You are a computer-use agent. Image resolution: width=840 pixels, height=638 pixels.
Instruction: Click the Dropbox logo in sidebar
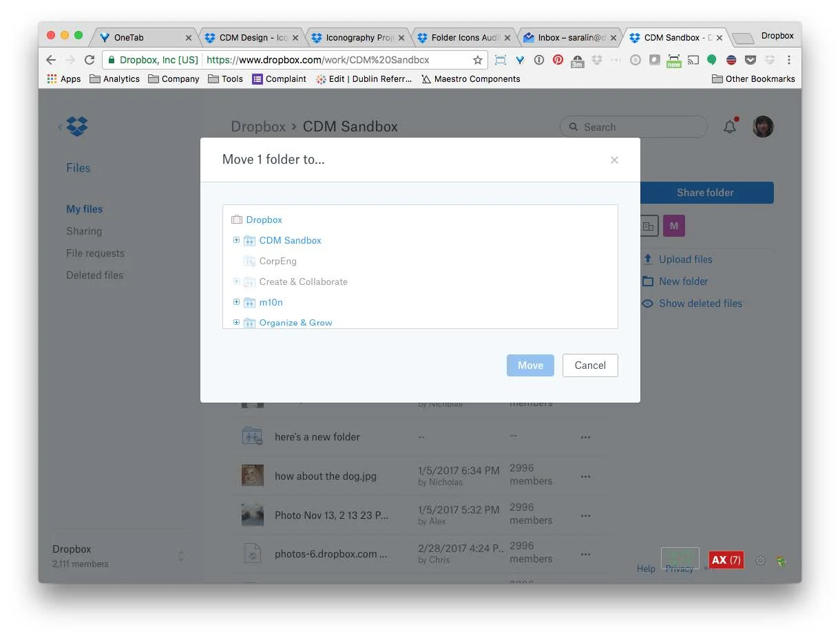pyautogui.click(x=77, y=127)
